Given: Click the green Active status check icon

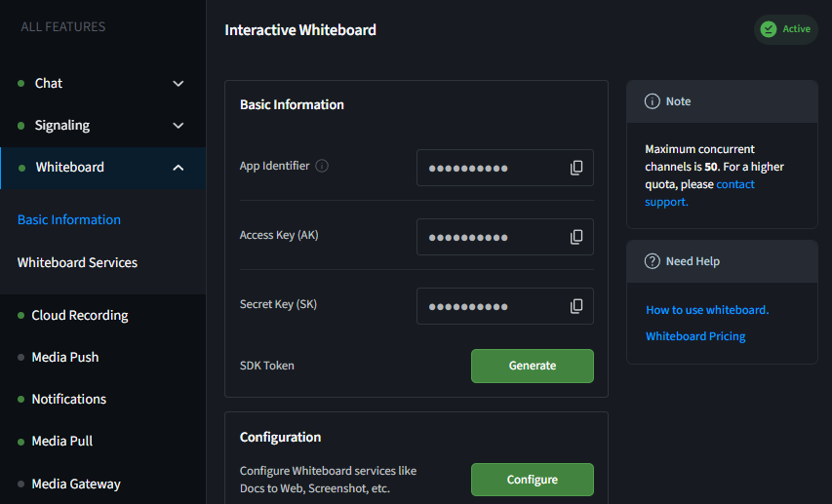Looking at the screenshot, I should click(x=769, y=29).
